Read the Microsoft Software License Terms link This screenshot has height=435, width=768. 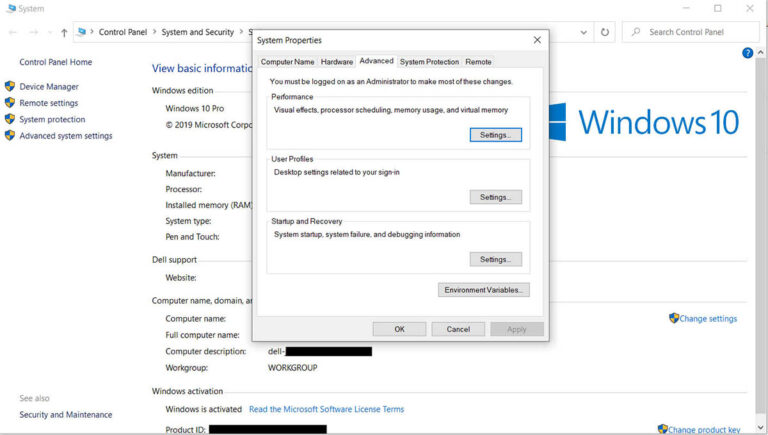pos(326,409)
